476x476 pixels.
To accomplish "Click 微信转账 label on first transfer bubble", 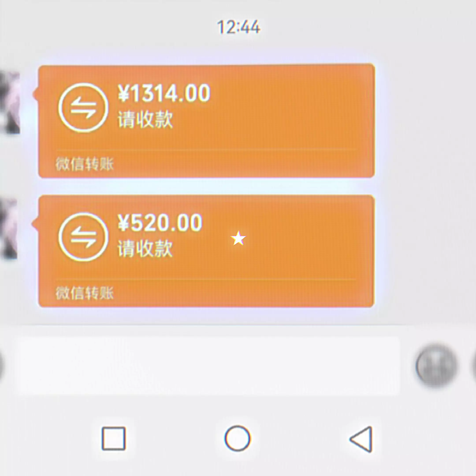I will pos(84,164).
